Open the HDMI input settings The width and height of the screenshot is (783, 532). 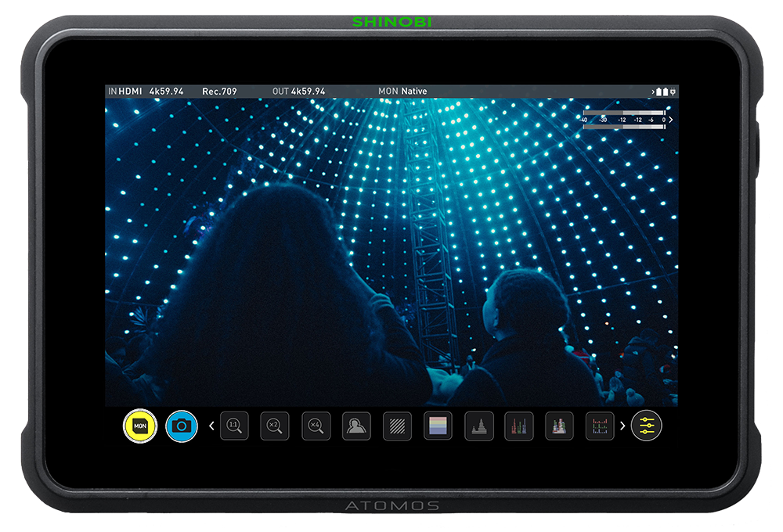(125, 92)
